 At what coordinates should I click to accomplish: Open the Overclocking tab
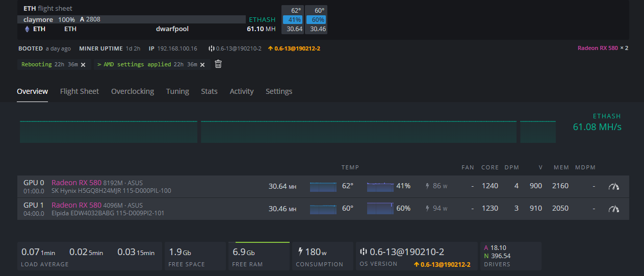pos(133,91)
